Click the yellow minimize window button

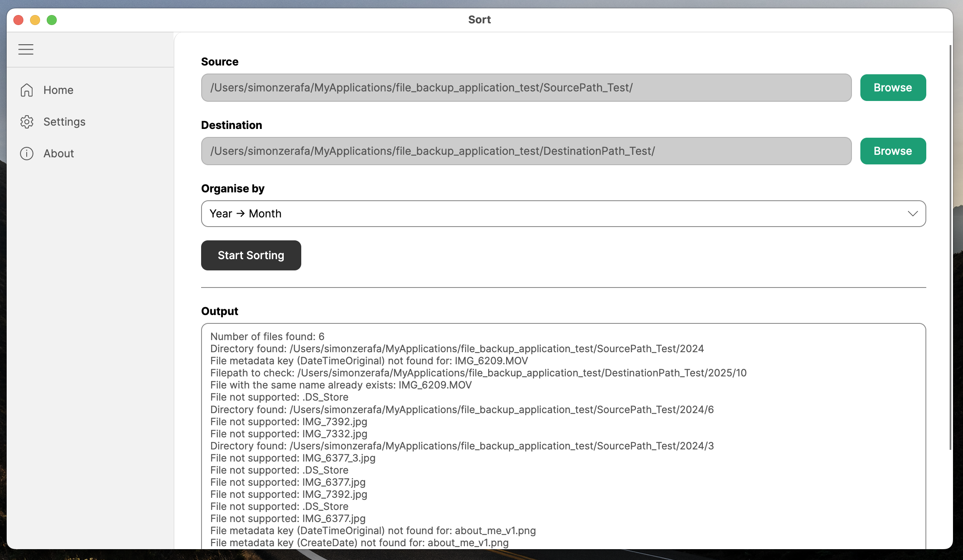(35, 20)
